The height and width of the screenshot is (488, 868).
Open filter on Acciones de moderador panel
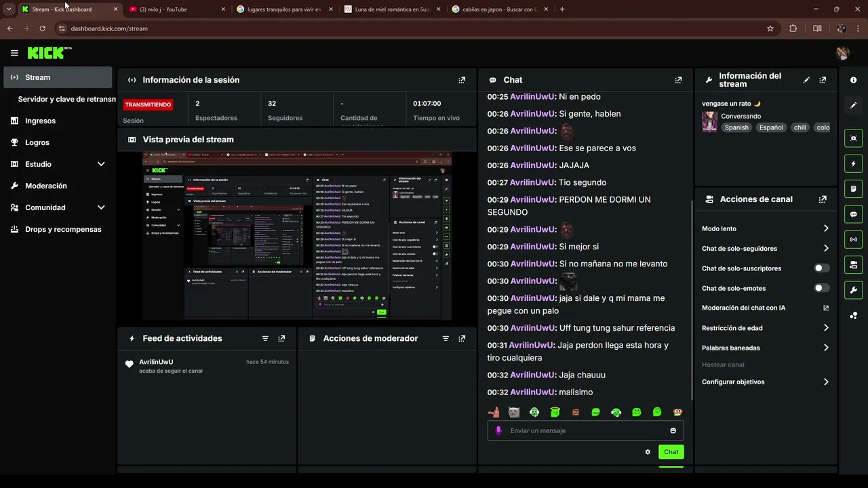click(x=446, y=338)
